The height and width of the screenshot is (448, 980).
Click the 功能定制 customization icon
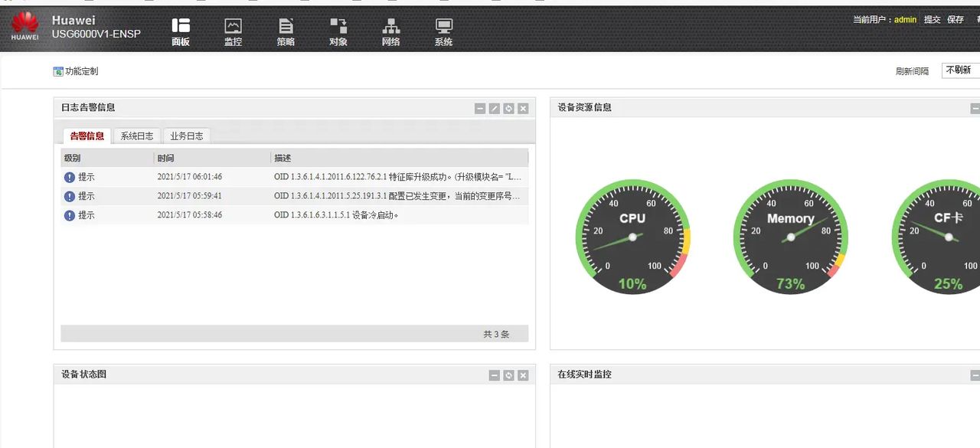[57, 70]
